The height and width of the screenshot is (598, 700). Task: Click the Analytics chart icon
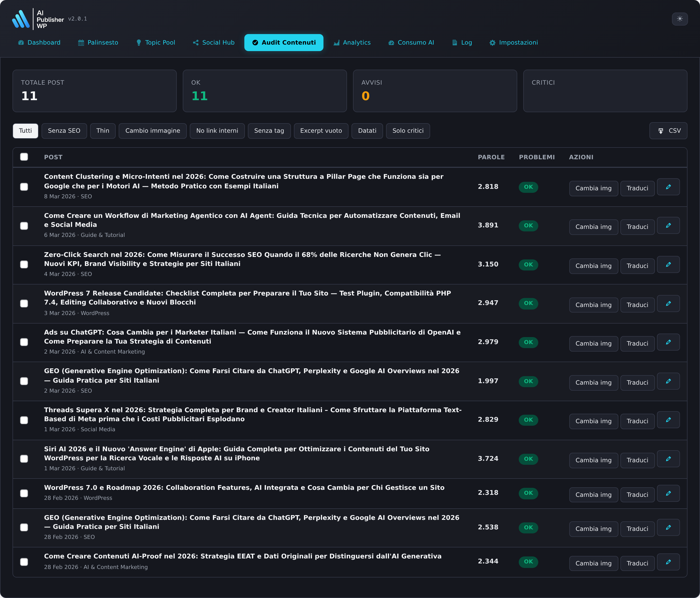336,43
